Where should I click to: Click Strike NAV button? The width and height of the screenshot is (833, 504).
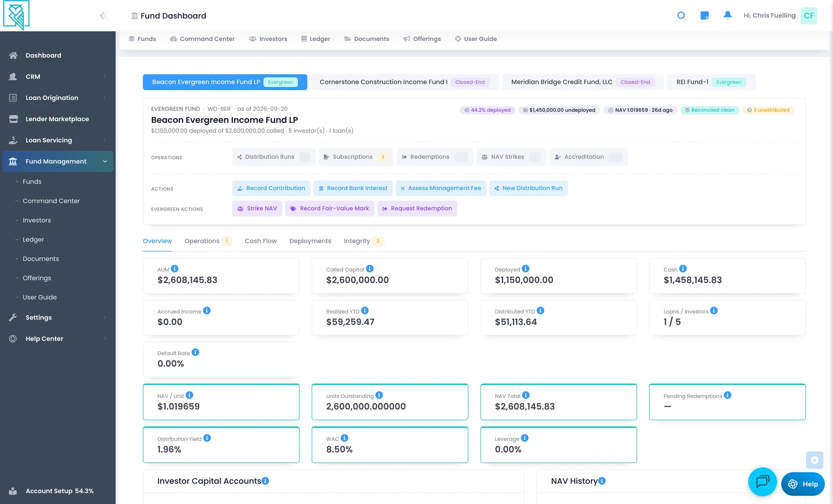pos(257,208)
